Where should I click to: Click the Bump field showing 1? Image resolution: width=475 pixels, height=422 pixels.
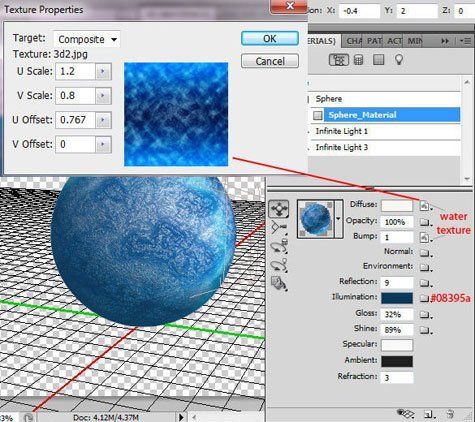(397, 238)
